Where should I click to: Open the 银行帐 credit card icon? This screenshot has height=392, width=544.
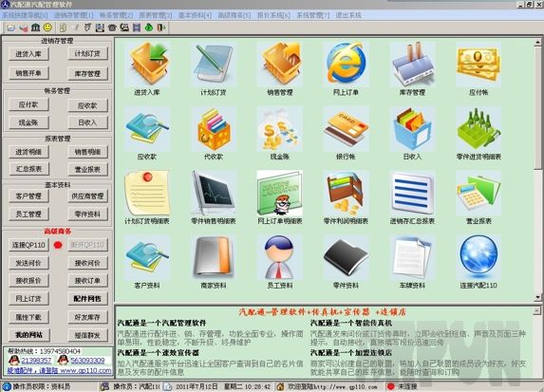coord(346,128)
